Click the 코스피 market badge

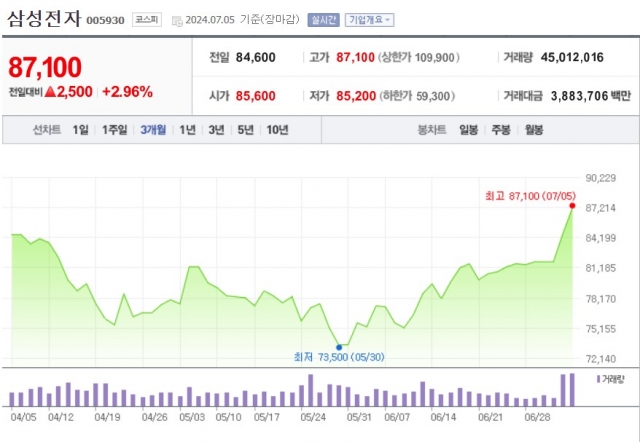tap(147, 20)
